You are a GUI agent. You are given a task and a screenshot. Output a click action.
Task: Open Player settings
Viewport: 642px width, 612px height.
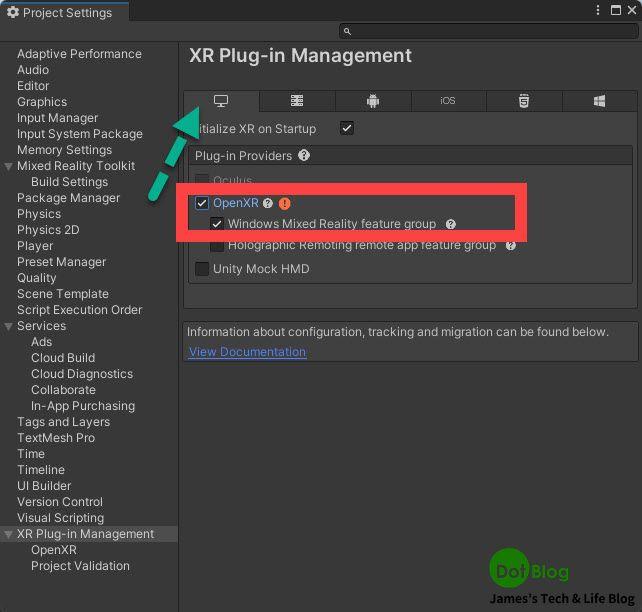pos(35,246)
